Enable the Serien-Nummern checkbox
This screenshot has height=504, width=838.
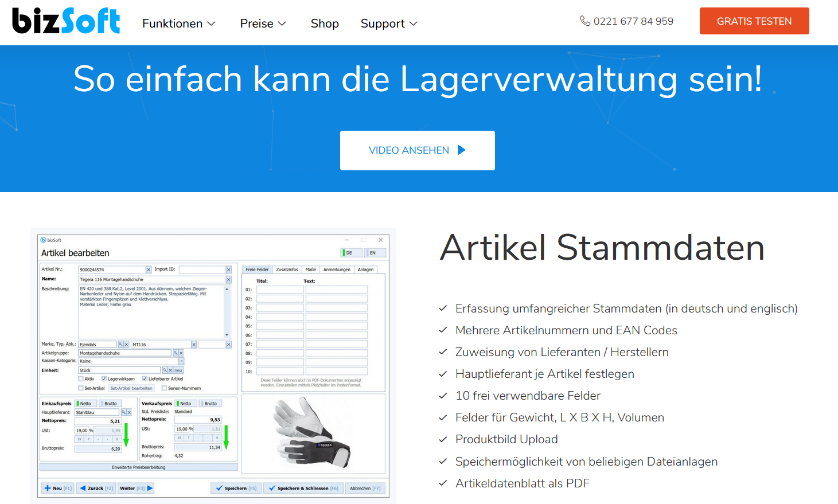pyautogui.click(x=164, y=388)
